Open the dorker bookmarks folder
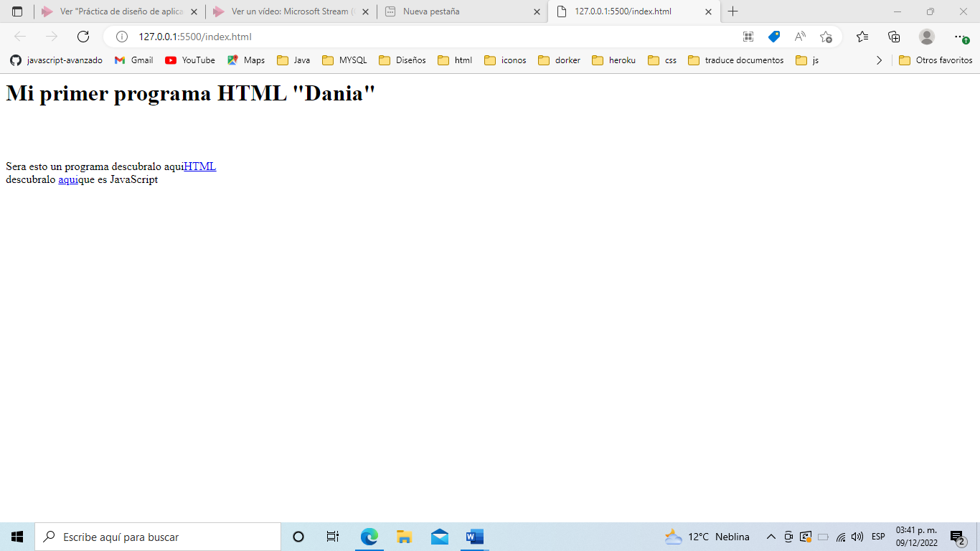This screenshot has width=980, height=551. tap(560, 60)
